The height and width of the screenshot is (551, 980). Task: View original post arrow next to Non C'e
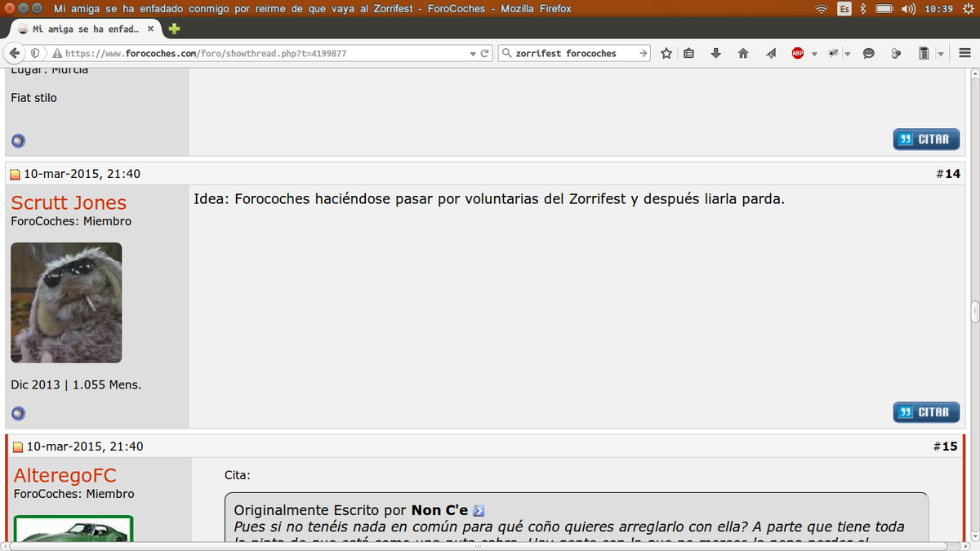(x=479, y=511)
